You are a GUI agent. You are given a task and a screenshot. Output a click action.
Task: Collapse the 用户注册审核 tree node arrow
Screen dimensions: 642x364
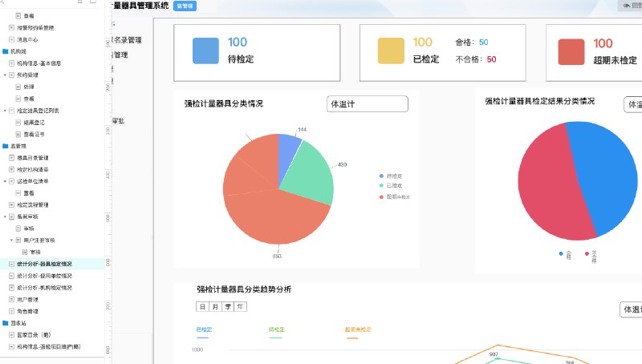[x=11, y=241]
